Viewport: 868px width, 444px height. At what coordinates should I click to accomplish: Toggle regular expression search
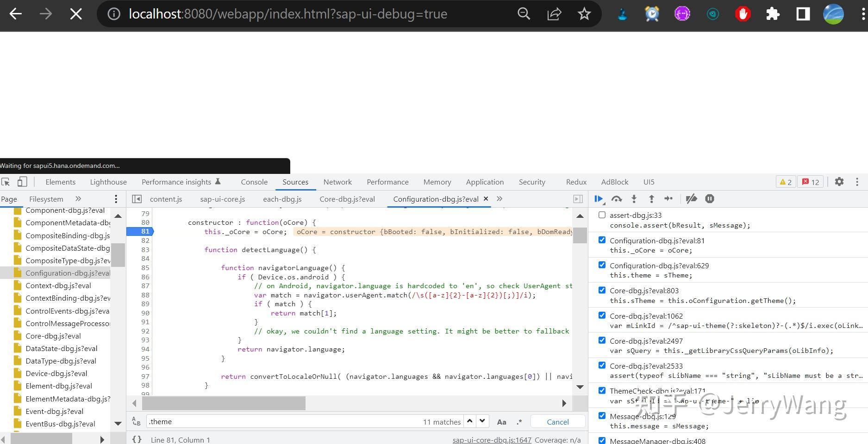click(519, 422)
